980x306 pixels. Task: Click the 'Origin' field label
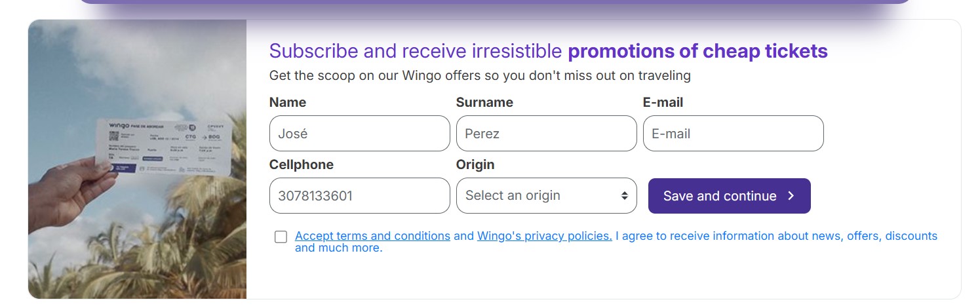(475, 164)
